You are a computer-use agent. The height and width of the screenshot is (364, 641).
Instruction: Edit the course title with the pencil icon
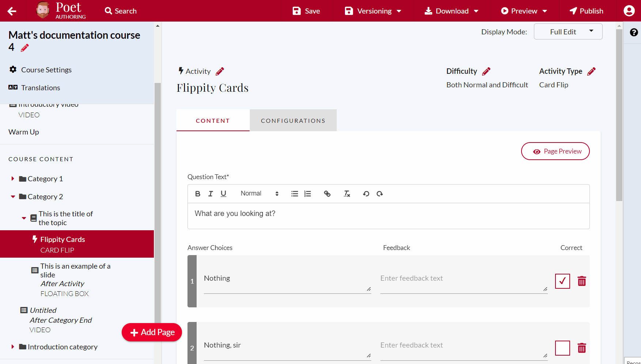[24, 48]
